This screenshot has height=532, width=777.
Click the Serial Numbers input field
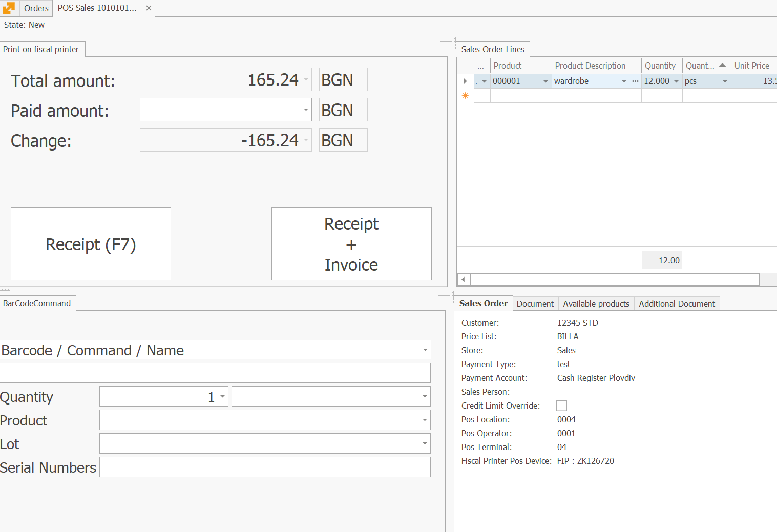click(265, 467)
